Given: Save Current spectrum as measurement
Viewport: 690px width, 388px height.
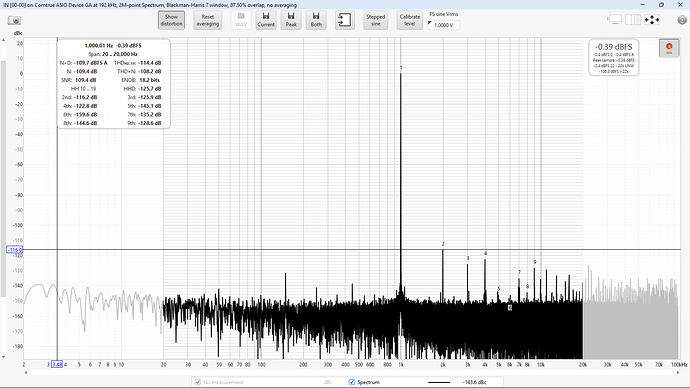Looking at the screenshot, I should pos(266,20).
